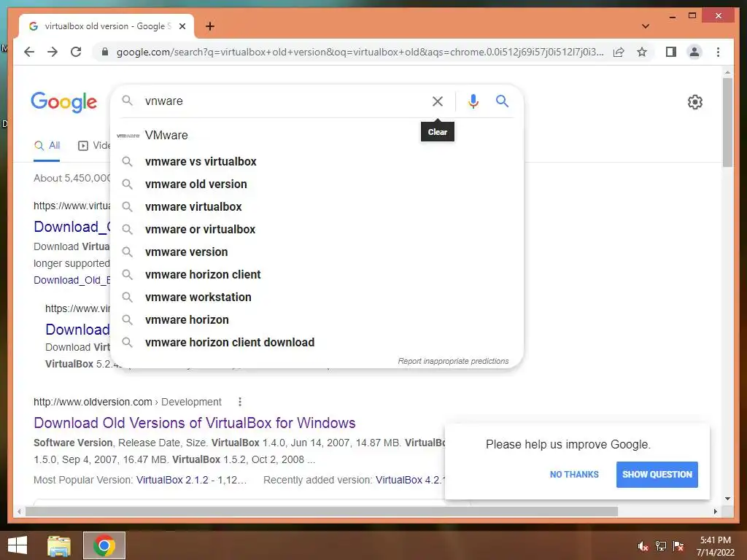The image size is (747, 560).
Task: Start voice search with the microphone
Action: pos(473,101)
